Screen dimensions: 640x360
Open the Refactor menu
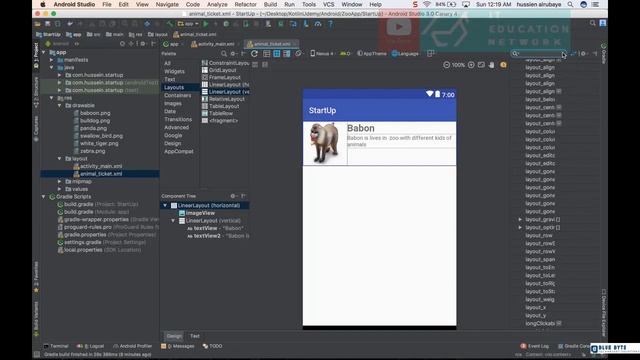tap(246, 4)
